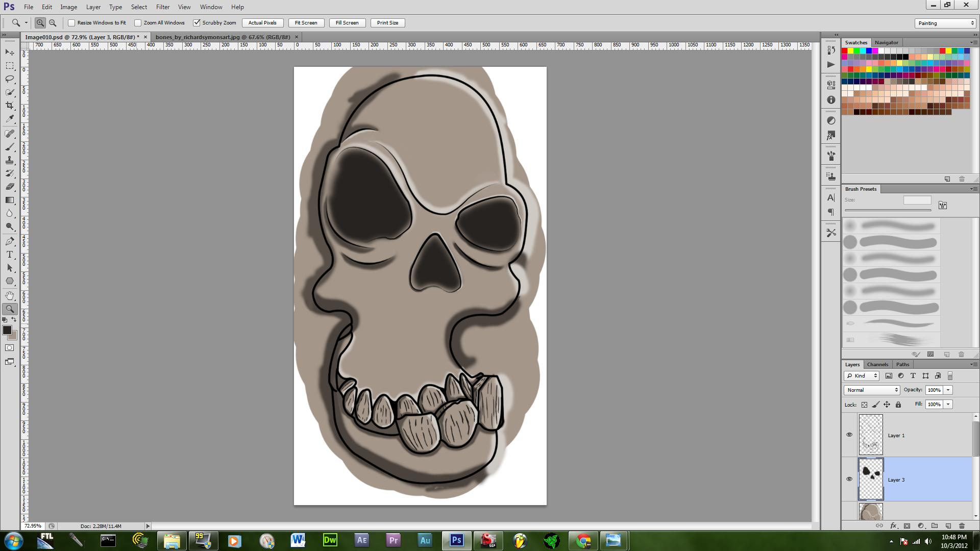The width and height of the screenshot is (980, 551).
Task: Select the Path Selection tool
Action: tap(10, 268)
